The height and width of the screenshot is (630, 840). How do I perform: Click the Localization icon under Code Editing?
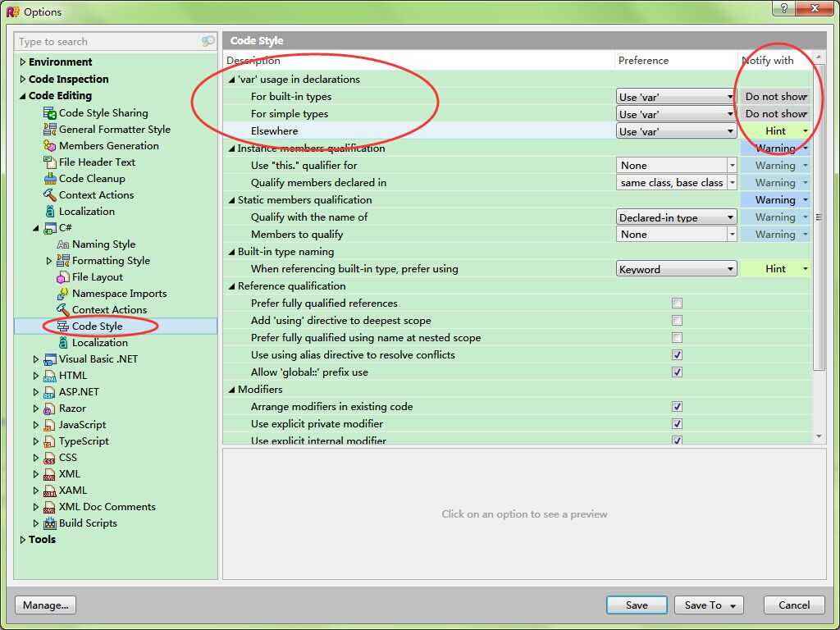coord(49,212)
